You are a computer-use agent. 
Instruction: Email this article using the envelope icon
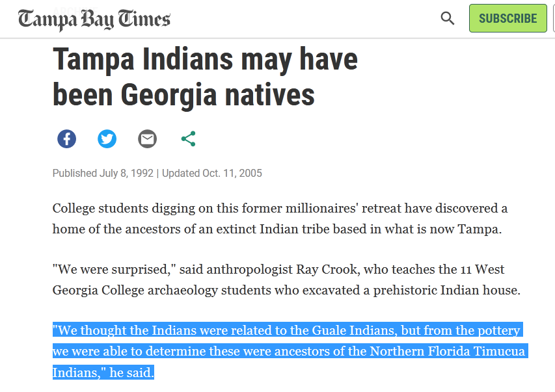[x=148, y=139]
